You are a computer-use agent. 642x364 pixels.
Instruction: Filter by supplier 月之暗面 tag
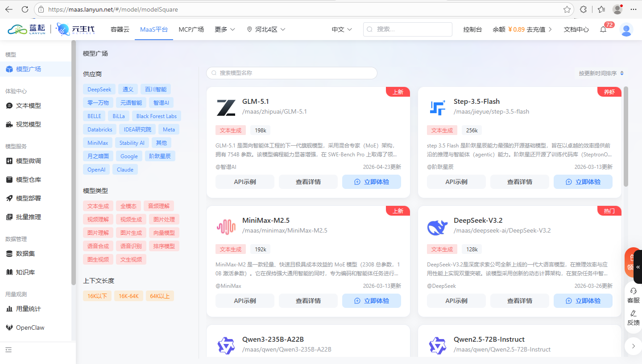click(x=98, y=156)
